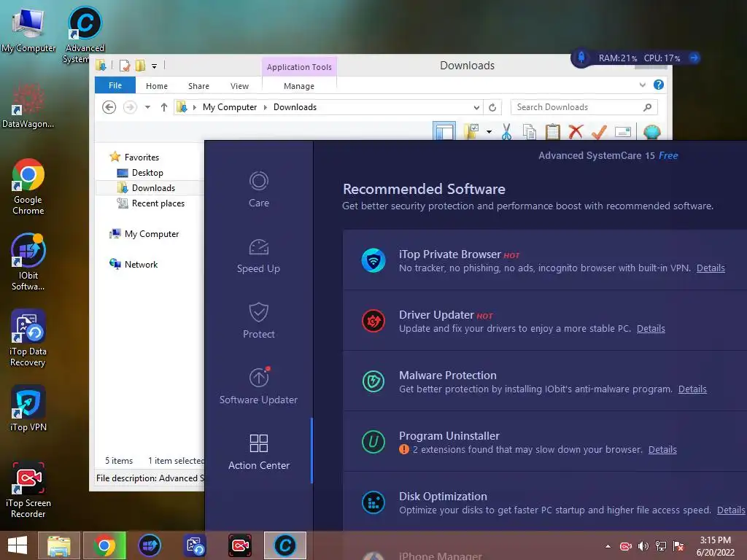Image resolution: width=747 pixels, height=560 pixels.
Task: Open the File tab in Explorer
Action: 115,85
